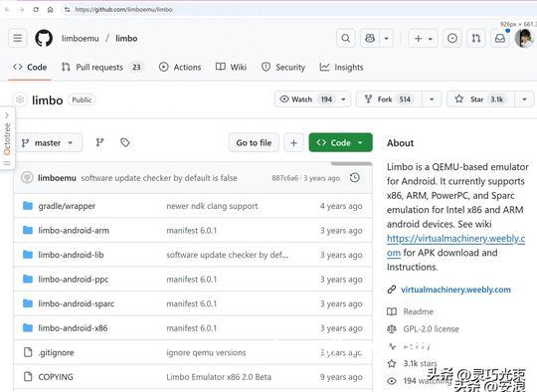Switch to the Insights tab

(x=341, y=68)
